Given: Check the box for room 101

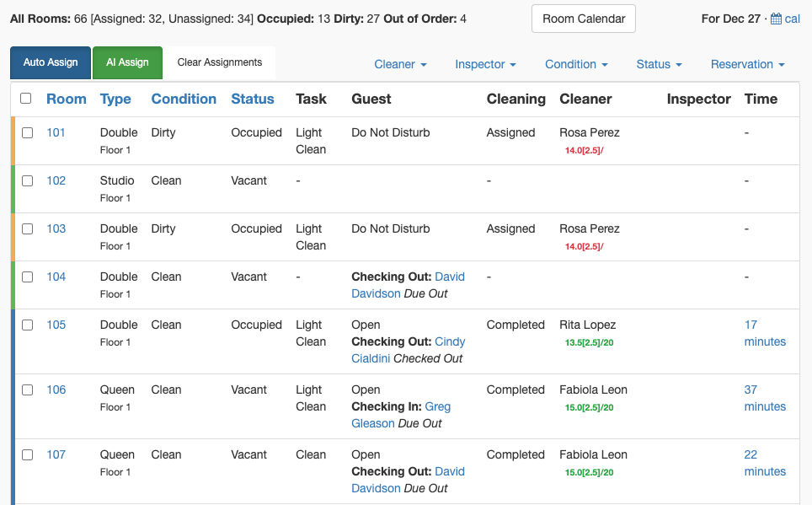Looking at the screenshot, I should 28,132.
